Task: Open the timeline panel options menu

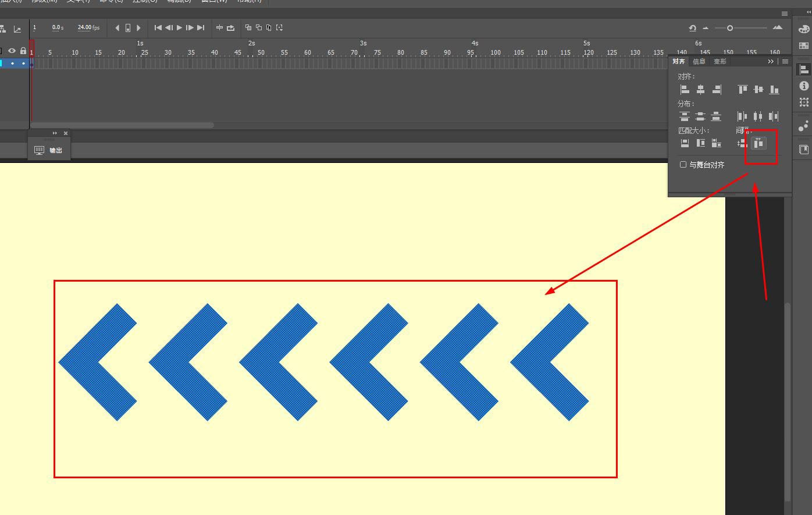Action: (785, 13)
